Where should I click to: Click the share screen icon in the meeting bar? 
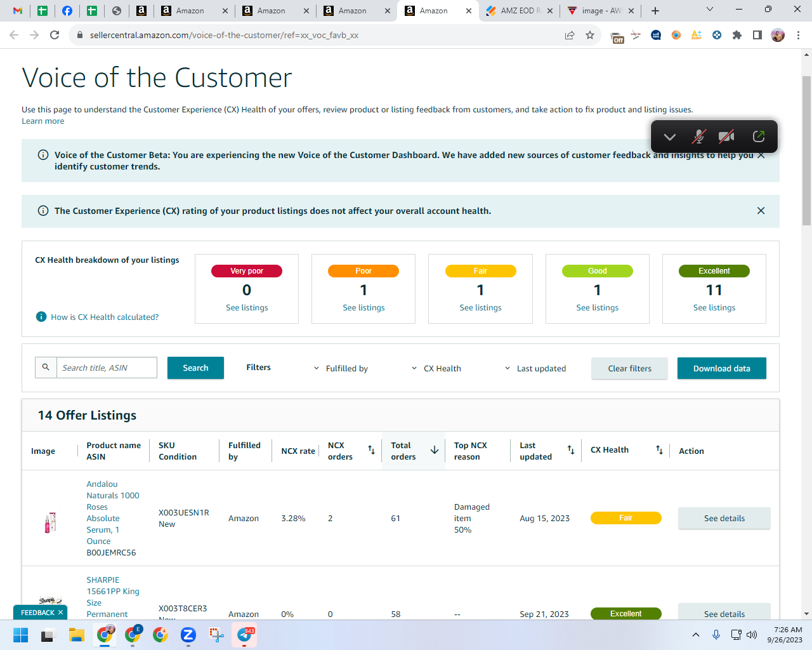point(759,136)
